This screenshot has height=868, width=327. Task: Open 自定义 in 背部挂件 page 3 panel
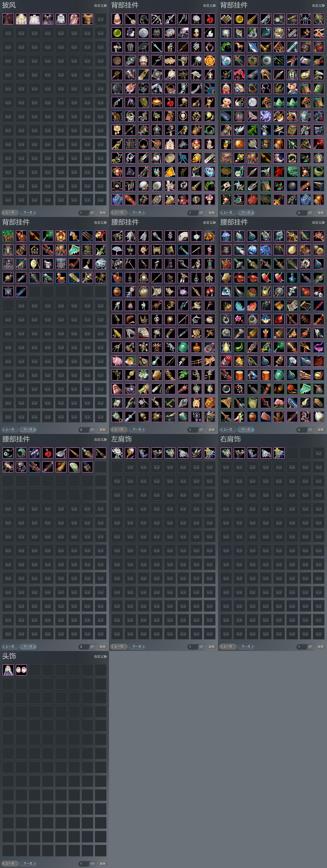[101, 222]
